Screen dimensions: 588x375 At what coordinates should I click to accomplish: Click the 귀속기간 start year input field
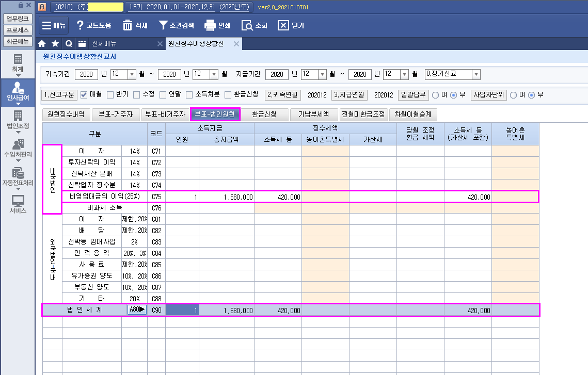coord(86,74)
